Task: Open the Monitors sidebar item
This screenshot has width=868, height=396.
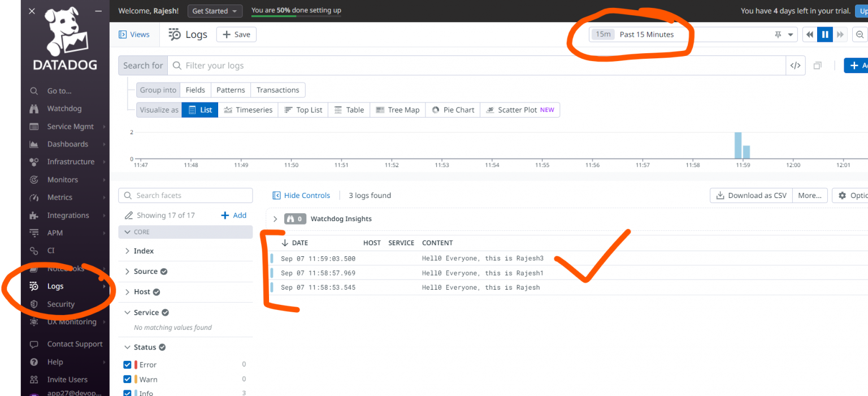Action: pyautogui.click(x=62, y=180)
